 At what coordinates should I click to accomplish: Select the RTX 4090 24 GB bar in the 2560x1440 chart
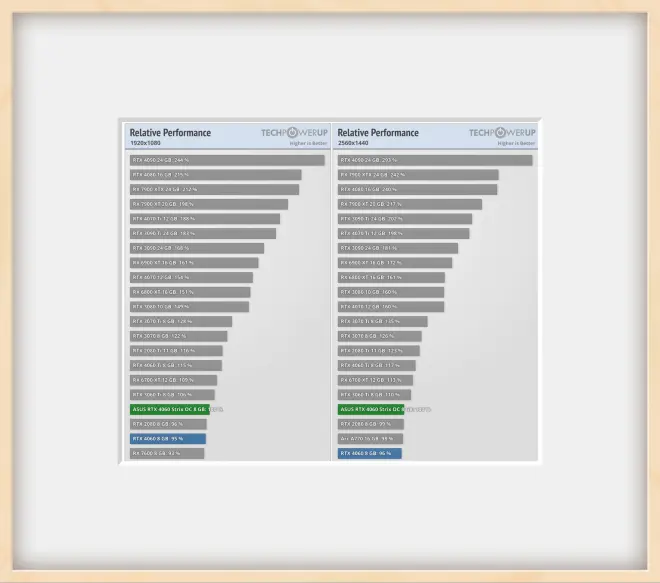tap(434, 160)
